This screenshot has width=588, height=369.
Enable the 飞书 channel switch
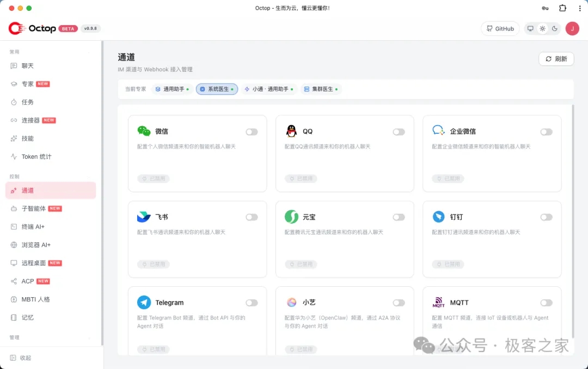pyautogui.click(x=252, y=217)
